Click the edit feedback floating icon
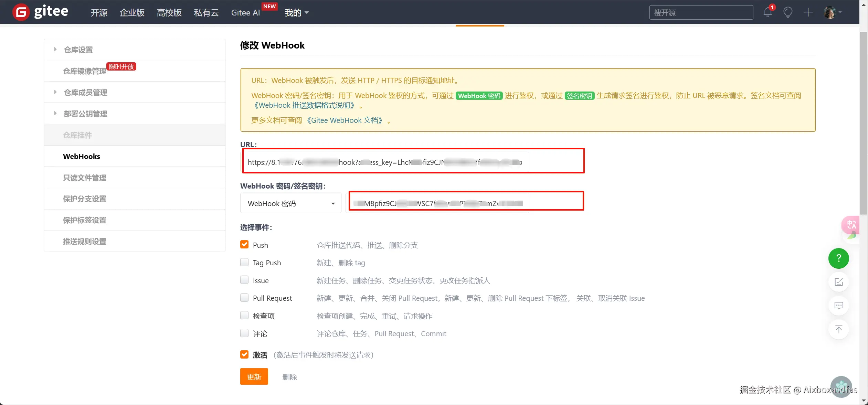Image resolution: width=868 pixels, height=405 pixels. (x=838, y=282)
